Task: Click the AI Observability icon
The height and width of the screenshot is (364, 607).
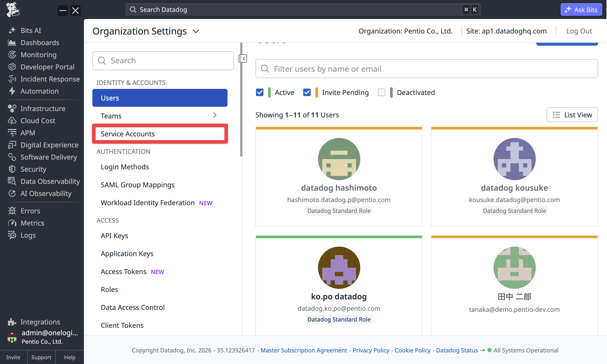Action: coord(12,193)
